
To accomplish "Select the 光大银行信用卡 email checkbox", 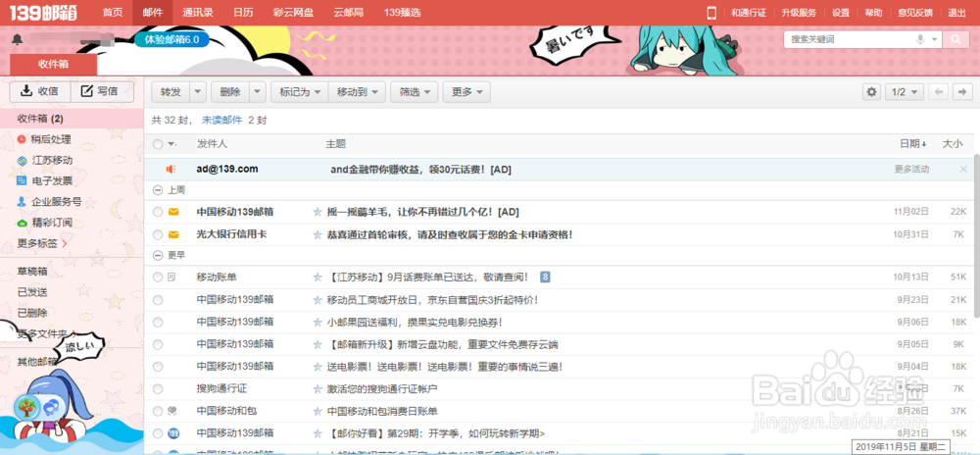I will point(158,234).
